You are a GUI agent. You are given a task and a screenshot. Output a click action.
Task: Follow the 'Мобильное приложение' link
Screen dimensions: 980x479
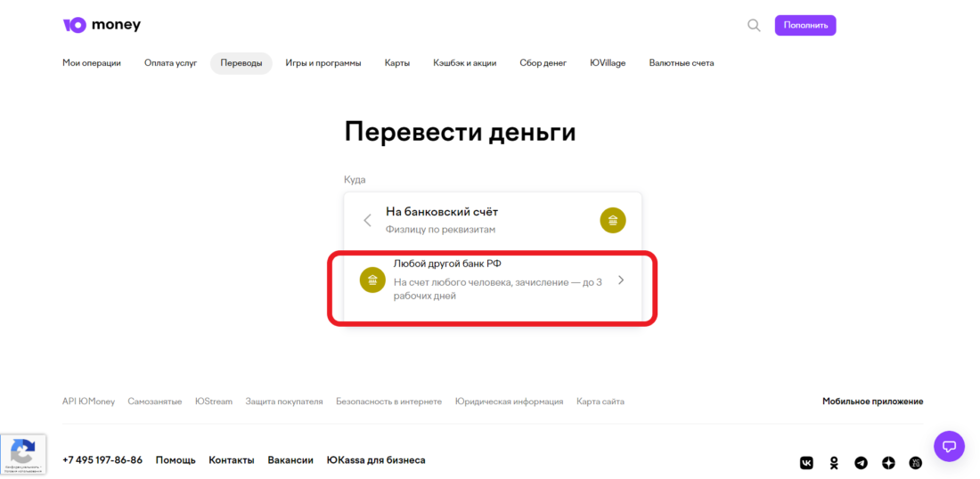tap(872, 402)
